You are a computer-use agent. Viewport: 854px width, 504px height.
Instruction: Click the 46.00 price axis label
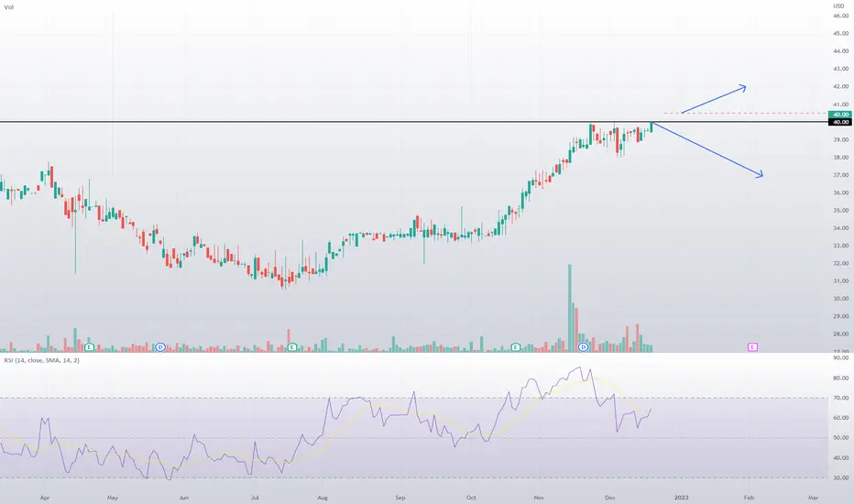[x=840, y=16]
